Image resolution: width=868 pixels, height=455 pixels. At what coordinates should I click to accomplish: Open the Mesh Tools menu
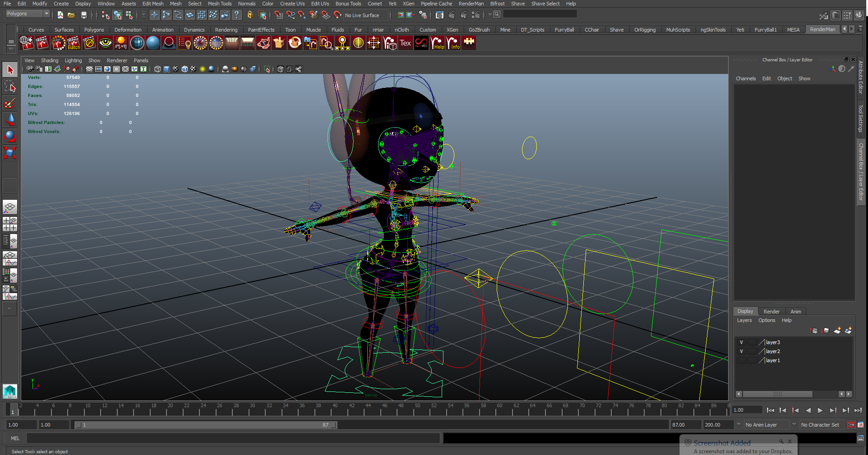point(219,4)
